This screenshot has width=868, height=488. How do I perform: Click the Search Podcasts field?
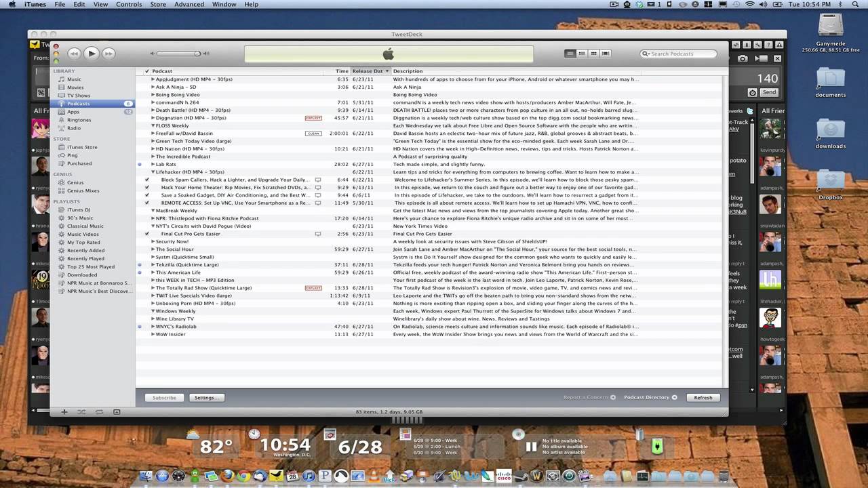pos(679,54)
